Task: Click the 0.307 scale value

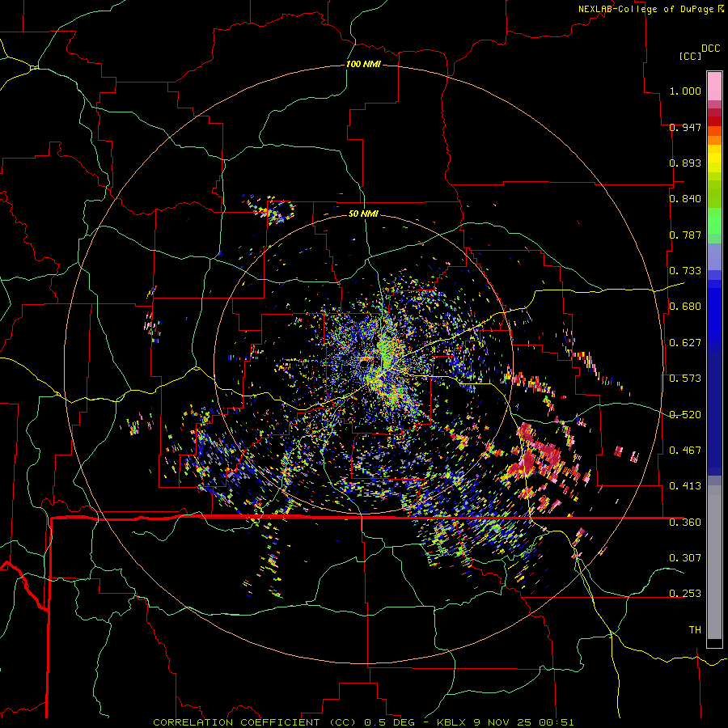Action: point(685,558)
